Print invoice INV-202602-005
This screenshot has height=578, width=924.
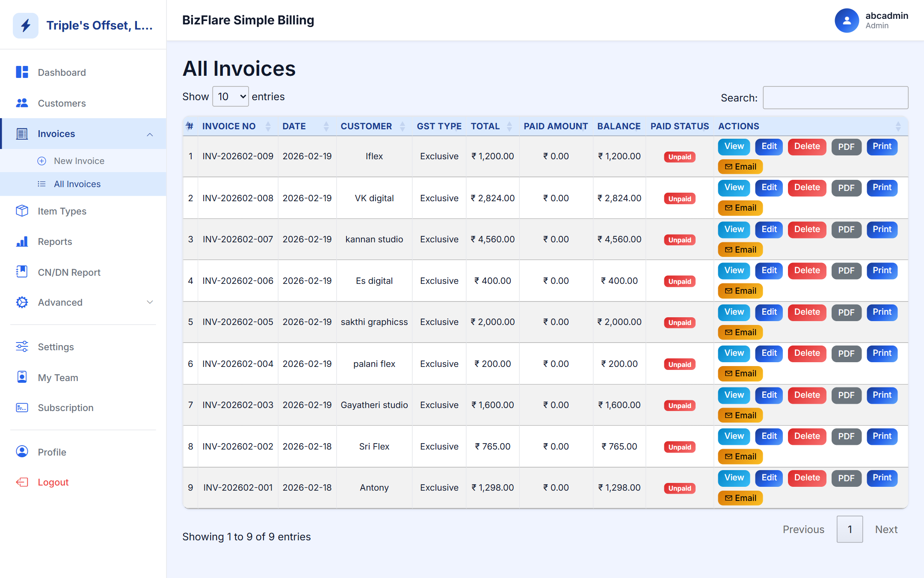882,312
